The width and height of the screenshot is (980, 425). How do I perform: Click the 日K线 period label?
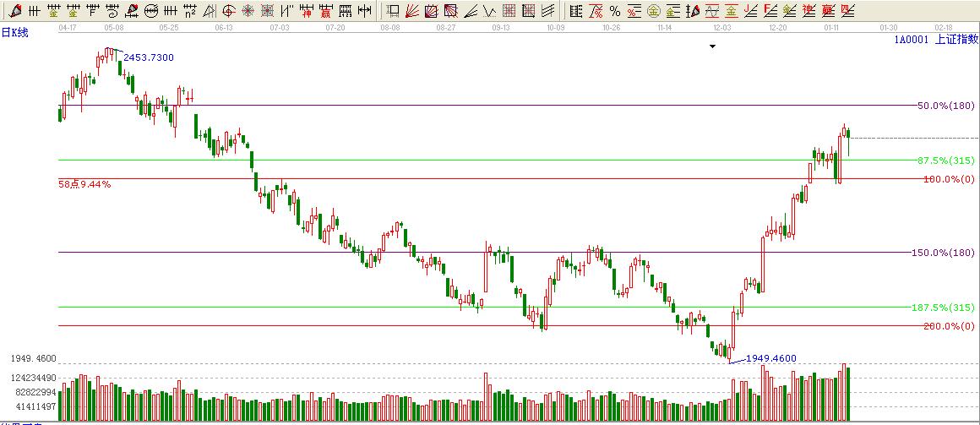pyautogui.click(x=14, y=32)
